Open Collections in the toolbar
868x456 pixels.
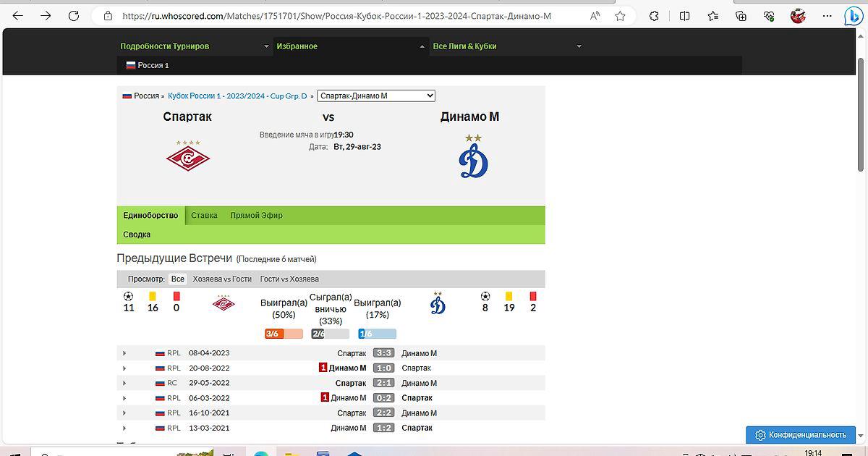pos(741,15)
